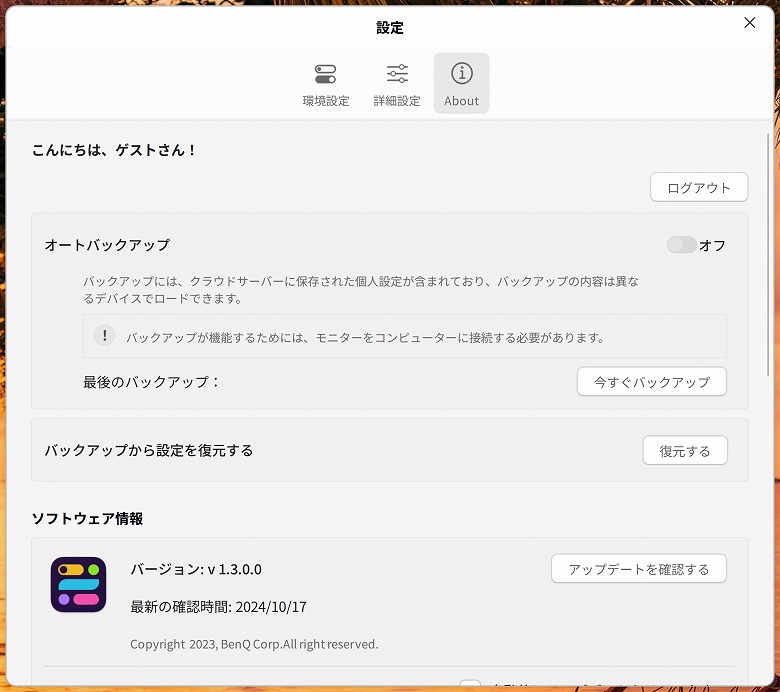Image resolution: width=780 pixels, height=692 pixels.
Task: Switch to the 詳細設定 tab
Action: click(397, 83)
